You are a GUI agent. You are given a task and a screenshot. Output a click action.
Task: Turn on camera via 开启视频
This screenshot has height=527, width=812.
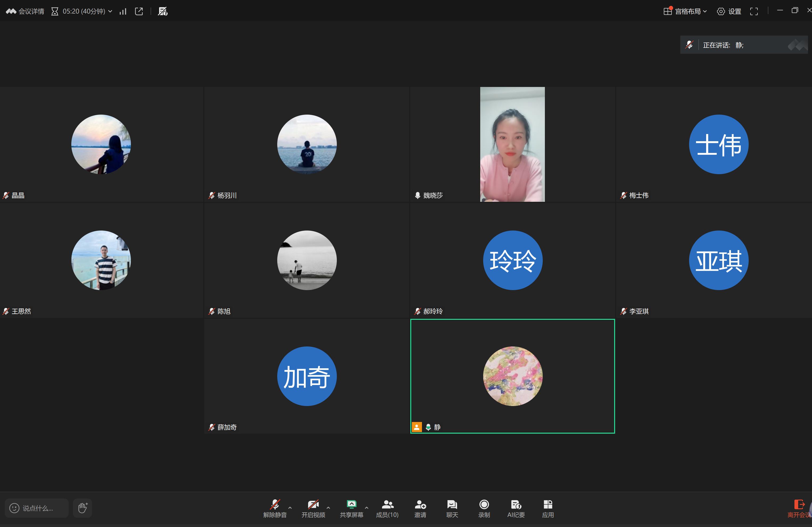coord(313,508)
